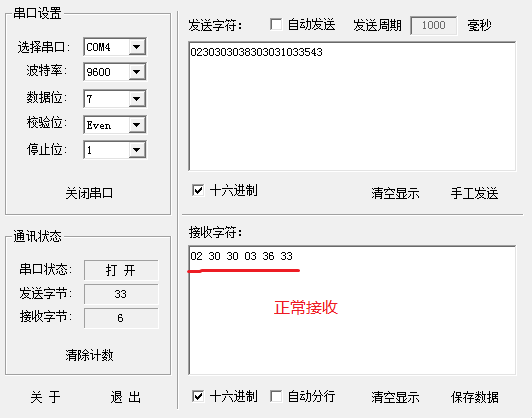Click inside the 接收字符 text area
The image size is (532, 418).
point(352,310)
